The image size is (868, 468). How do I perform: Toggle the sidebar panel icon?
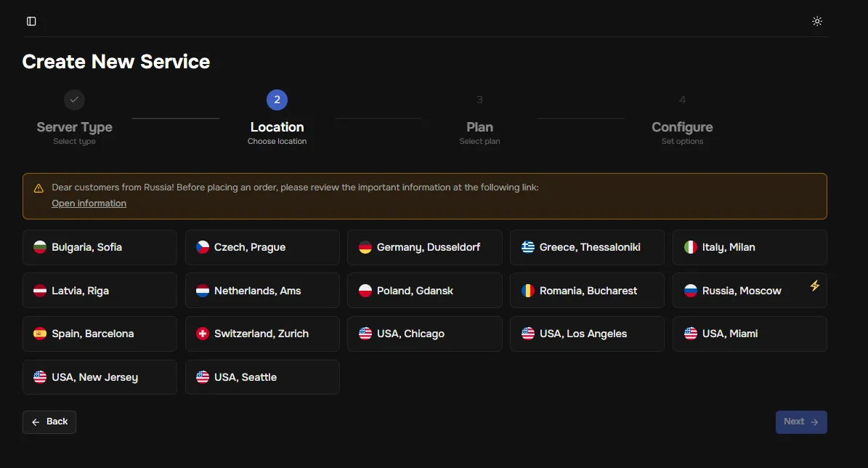[x=31, y=21]
